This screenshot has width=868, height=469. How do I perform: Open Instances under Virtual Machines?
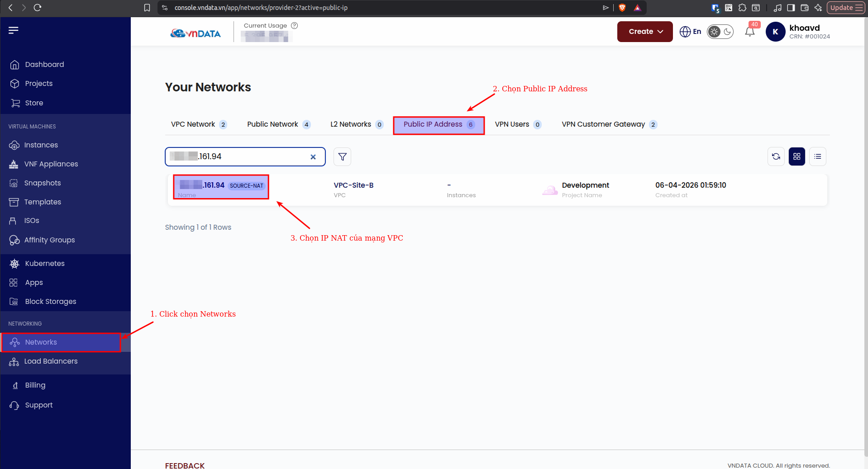[41, 145]
